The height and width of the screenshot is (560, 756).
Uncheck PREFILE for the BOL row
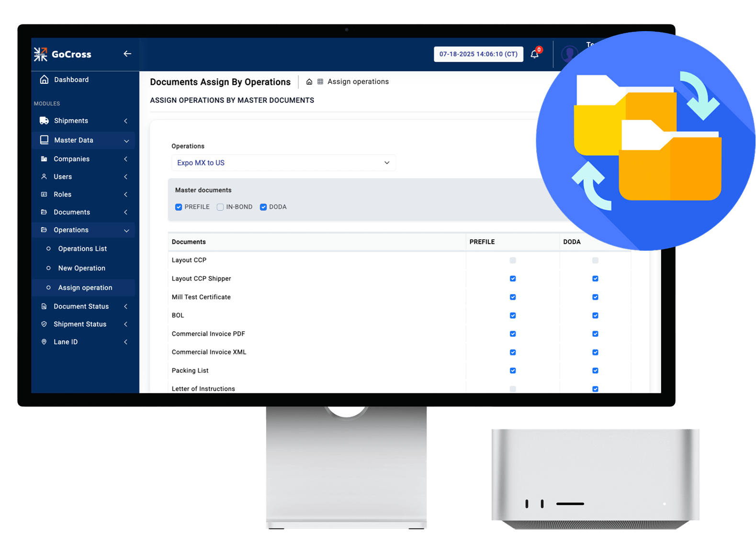point(513,315)
